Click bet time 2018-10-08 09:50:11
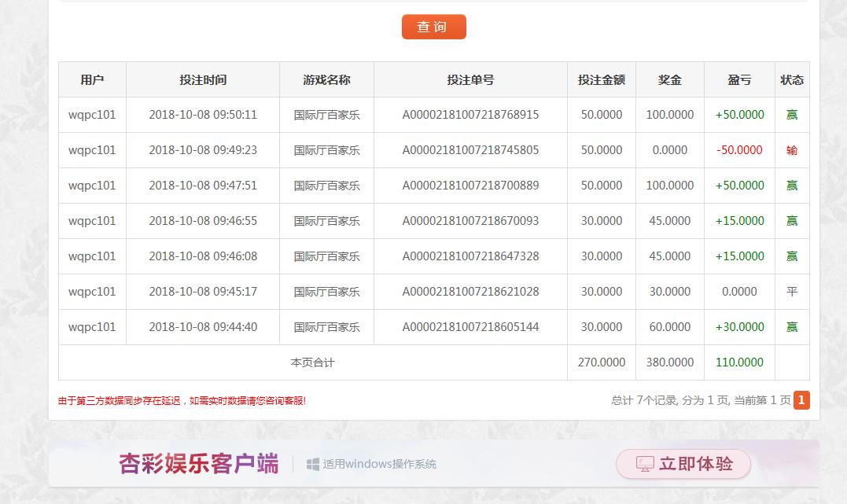The image size is (847, 504). coord(203,115)
